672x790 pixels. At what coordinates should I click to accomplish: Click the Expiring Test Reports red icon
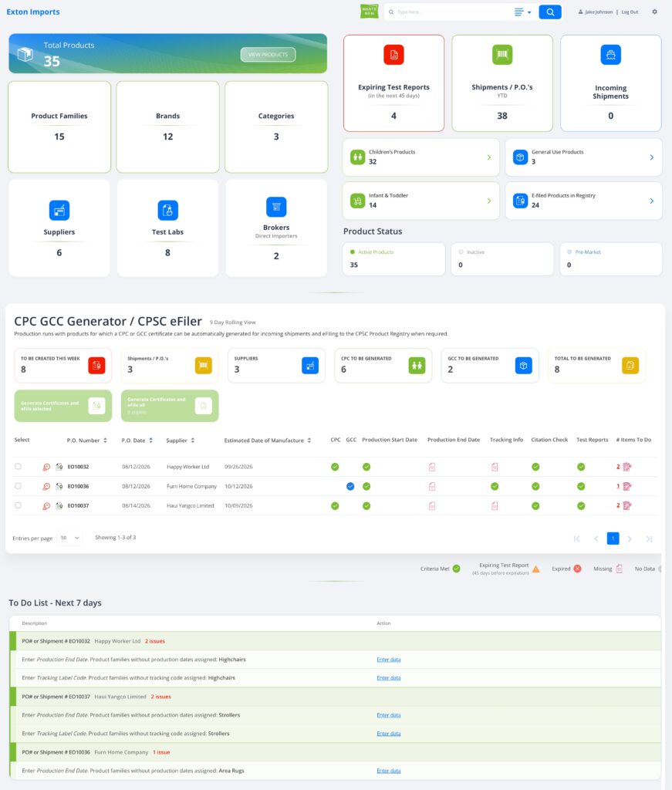(394, 55)
